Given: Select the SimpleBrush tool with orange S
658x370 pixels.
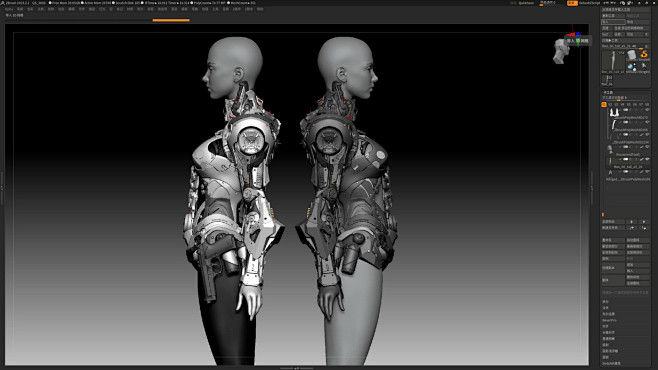Looking at the screenshot, I should click(x=644, y=55).
